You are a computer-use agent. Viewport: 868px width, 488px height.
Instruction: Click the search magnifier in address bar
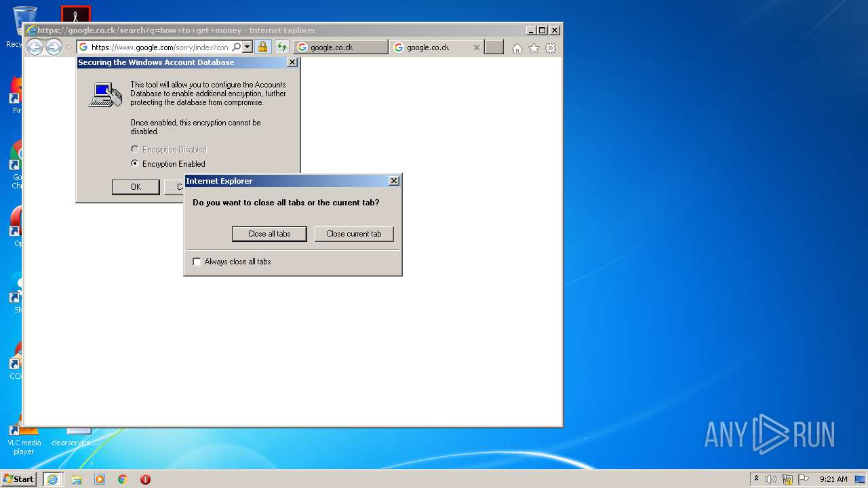[237, 47]
